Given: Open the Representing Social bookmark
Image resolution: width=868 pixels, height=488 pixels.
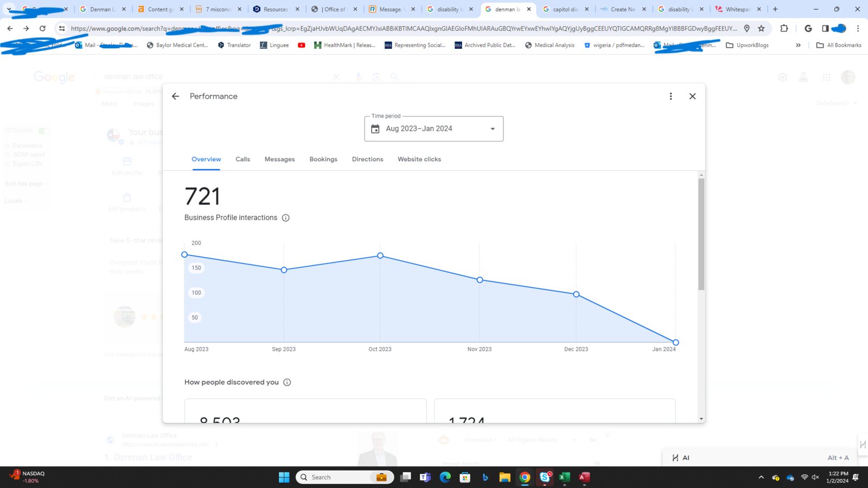Looking at the screenshot, I should tap(415, 45).
